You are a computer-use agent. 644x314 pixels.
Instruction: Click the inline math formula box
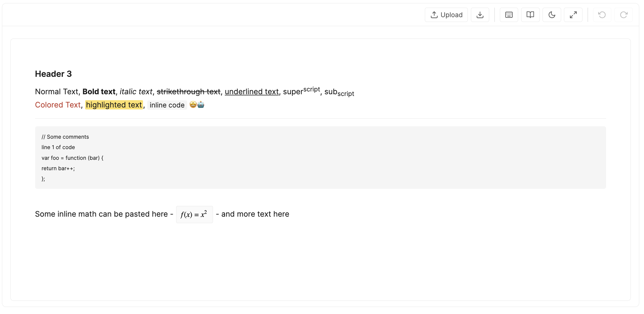(x=194, y=214)
